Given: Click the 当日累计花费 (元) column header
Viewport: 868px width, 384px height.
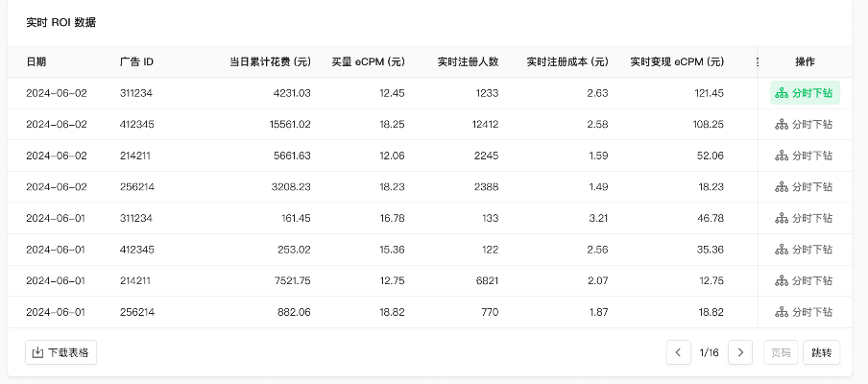Looking at the screenshot, I should coord(270,62).
